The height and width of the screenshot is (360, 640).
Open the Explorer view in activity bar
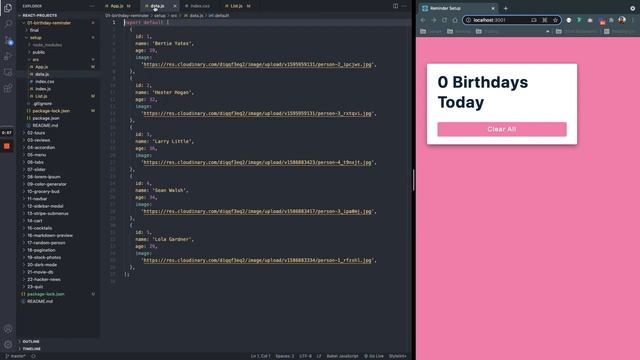tap(8, 8)
